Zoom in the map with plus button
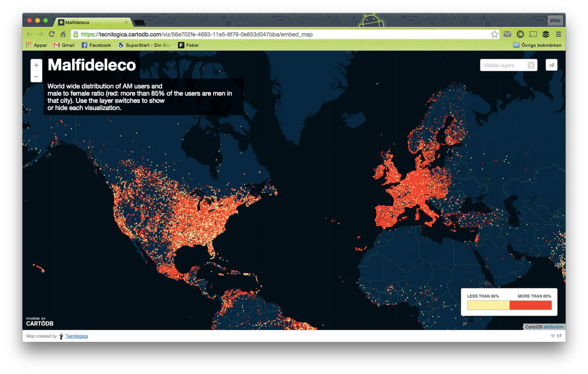 [36, 66]
